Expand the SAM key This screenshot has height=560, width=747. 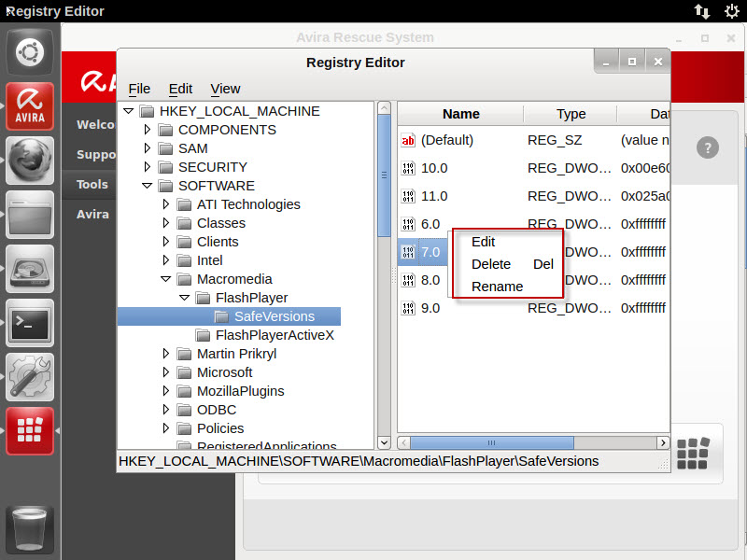tap(148, 148)
